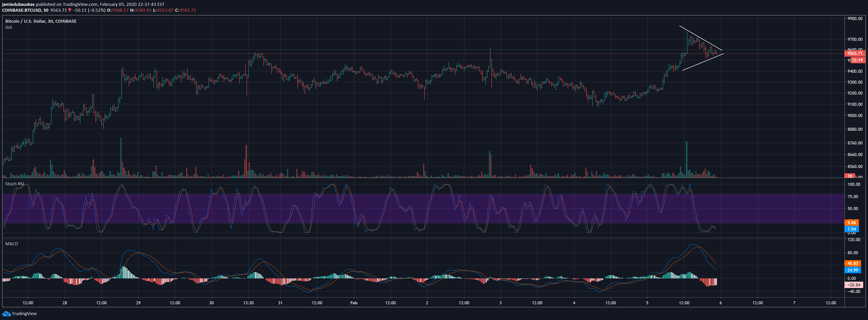This screenshot has height=320, width=868.
Task: Click the Feb label on time axis
Action: coord(354,303)
